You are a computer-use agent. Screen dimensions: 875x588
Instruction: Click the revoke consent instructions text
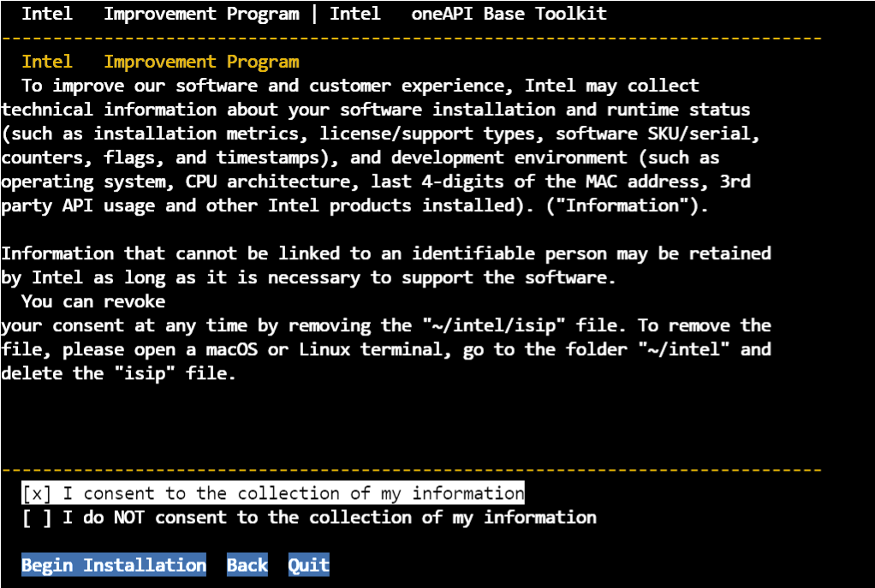(x=385, y=337)
